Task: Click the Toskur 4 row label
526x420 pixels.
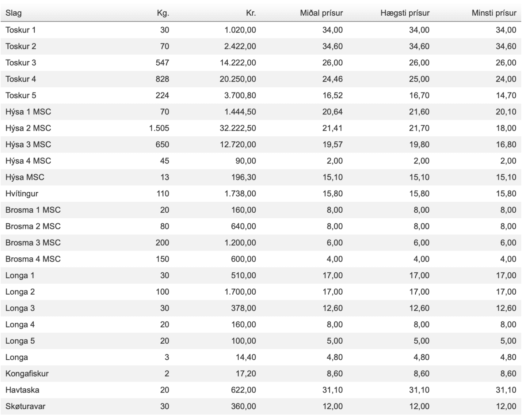Action: pos(21,79)
